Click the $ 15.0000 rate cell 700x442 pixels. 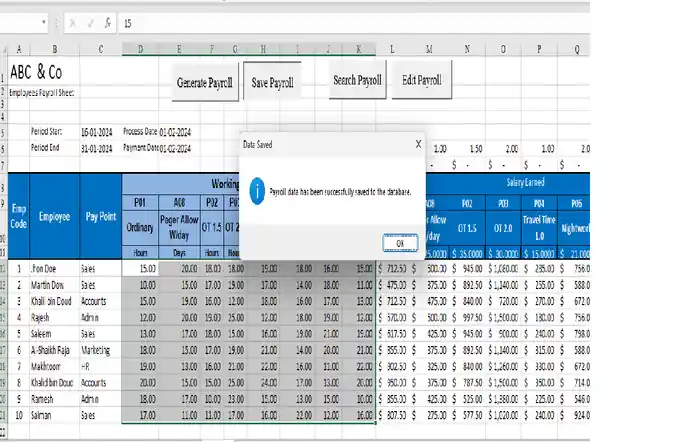click(x=539, y=254)
